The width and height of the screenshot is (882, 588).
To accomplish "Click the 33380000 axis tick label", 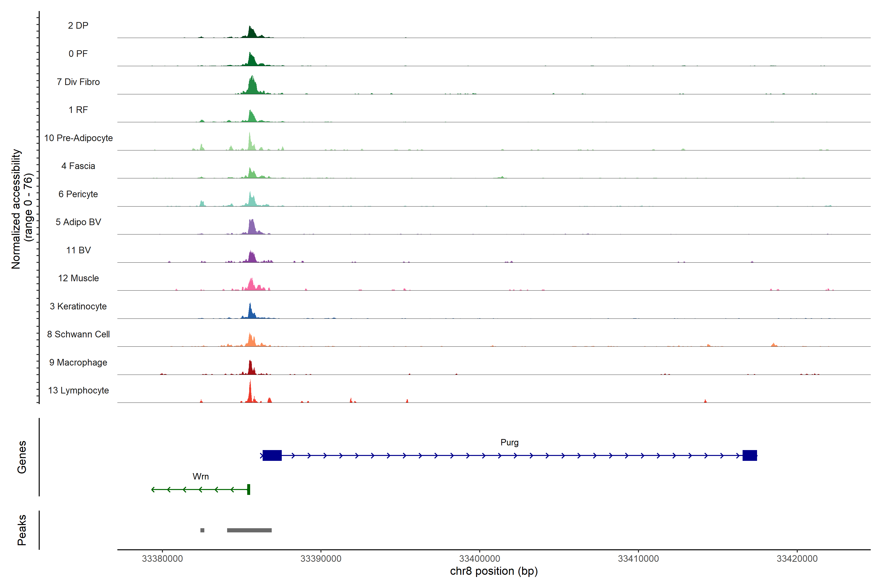I will (162, 558).
